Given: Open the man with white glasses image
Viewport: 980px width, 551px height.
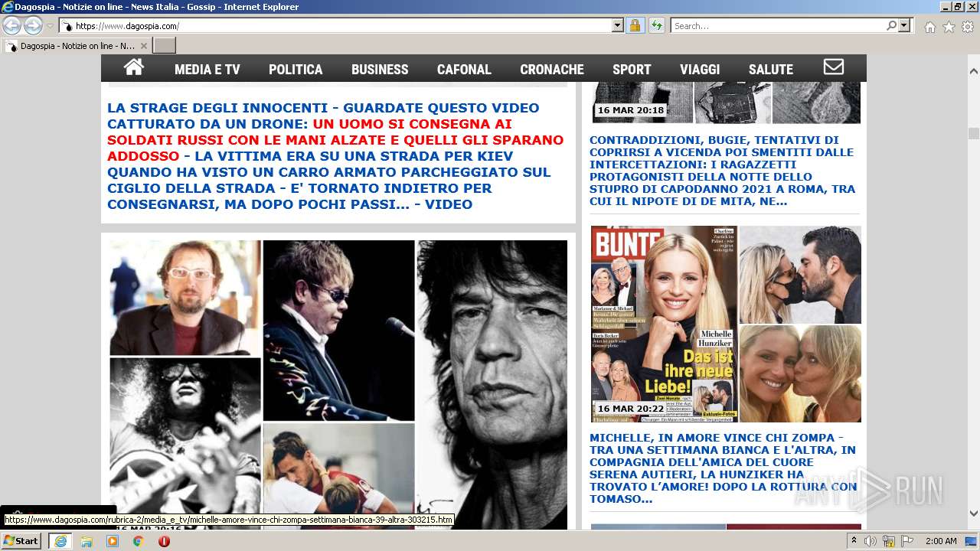Looking at the screenshot, I should [185, 298].
